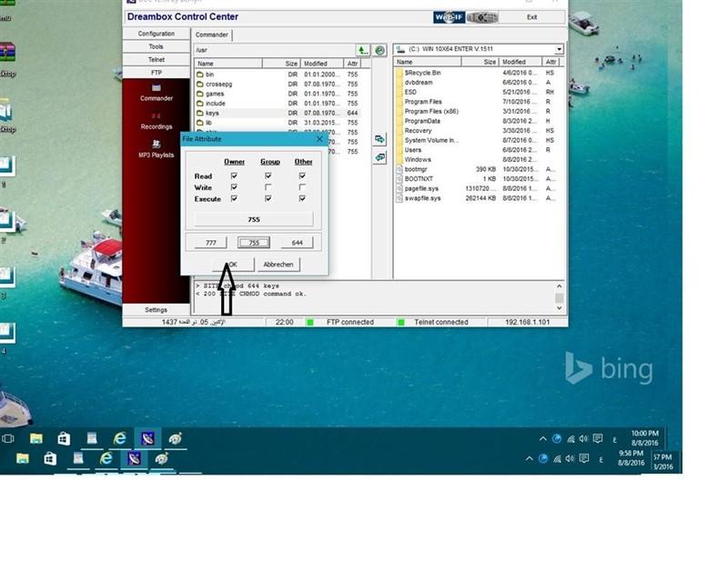Select the ProgramData folder row

coord(479,121)
